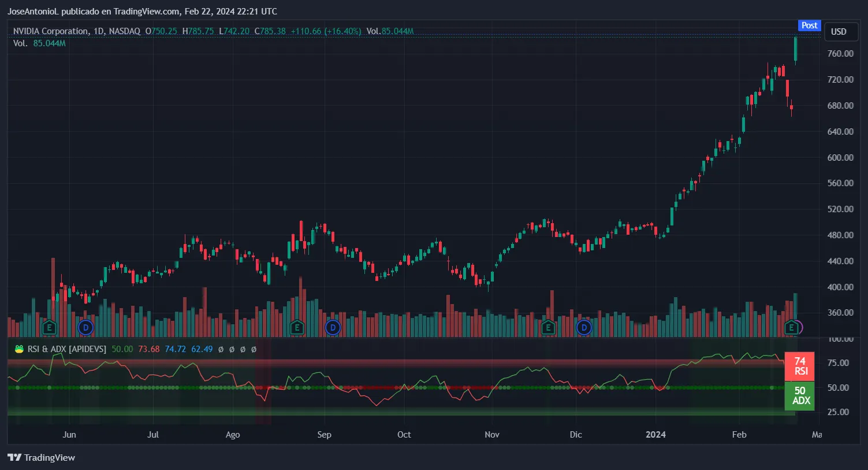Click the red 74 RSI value label
Image resolution: width=868 pixels, height=470 pixels.
coord(800,366)
